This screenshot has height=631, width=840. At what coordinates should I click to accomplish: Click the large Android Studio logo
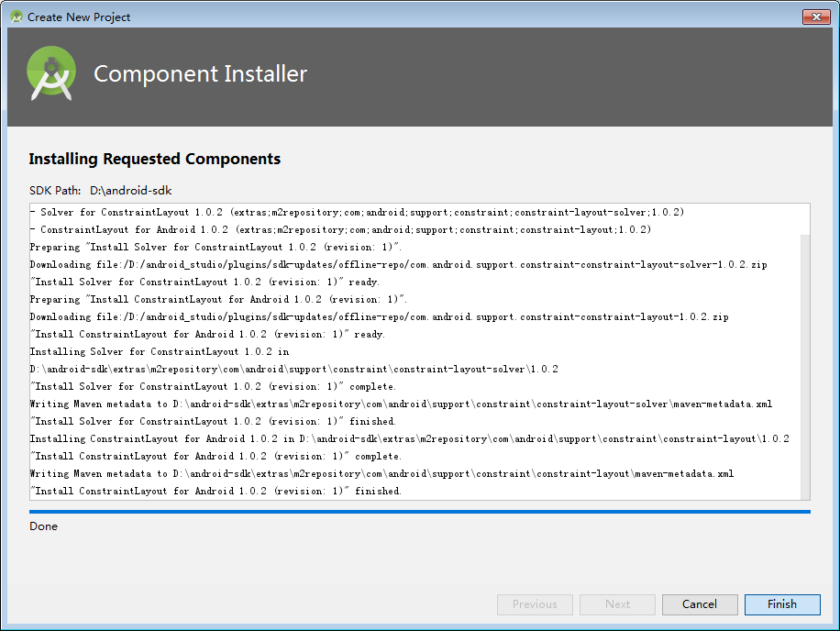[x=51, y=73]
